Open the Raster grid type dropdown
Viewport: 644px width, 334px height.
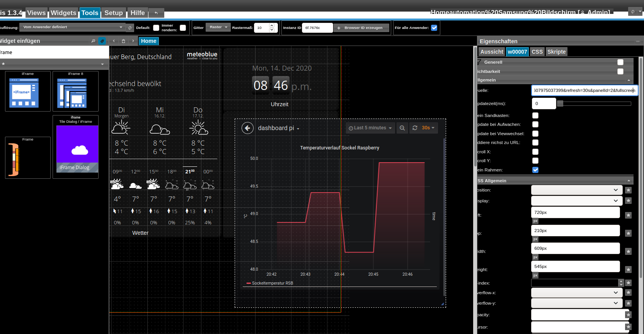(218, 27)
